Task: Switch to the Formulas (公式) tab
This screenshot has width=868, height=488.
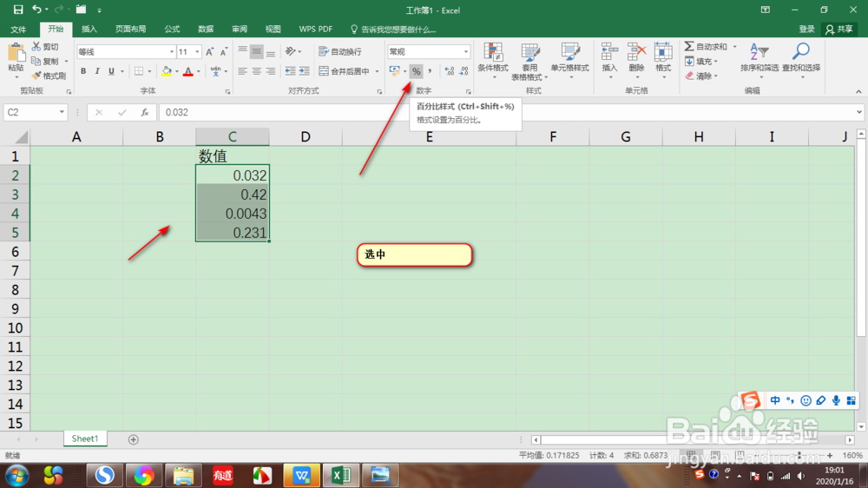Action: tap(172, 29)
